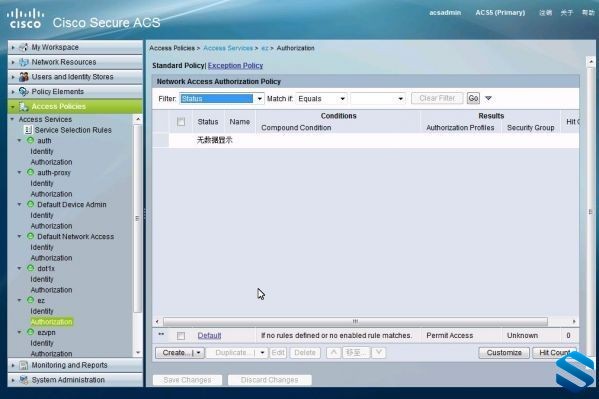This screenshot has height=399, width=599.
Task: Click the Security Group column header
Action: pyautogui.click(x=531, y=128)
